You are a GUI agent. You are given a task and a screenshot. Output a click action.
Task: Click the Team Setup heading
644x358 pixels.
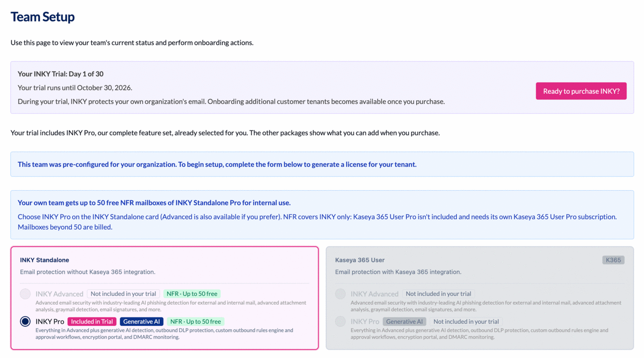[42, 17]
